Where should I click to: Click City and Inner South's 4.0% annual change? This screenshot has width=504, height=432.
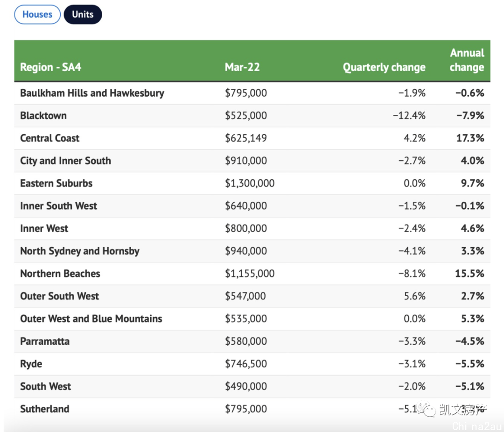tap(472, 161)
